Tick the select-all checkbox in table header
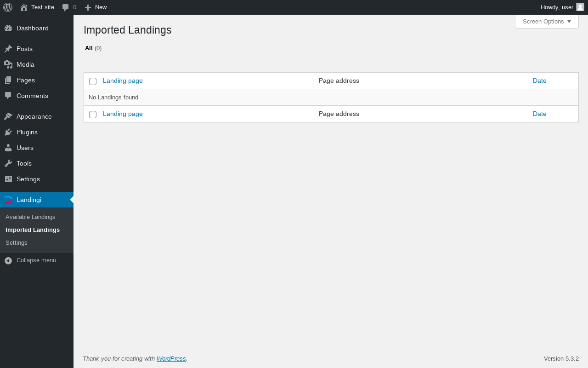 click(93, 81)
